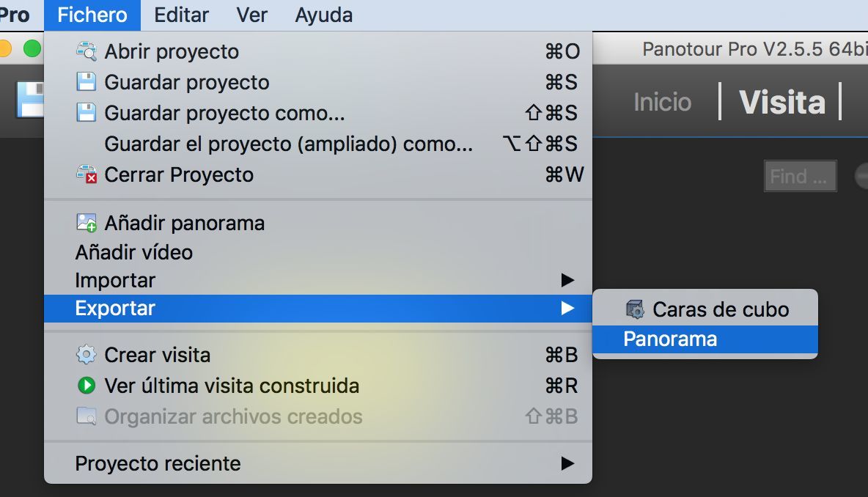Image resolution: width=868 pixels, height=497 pixels.
Task: Click the green play icon for Ver última visita
Action: (87, 385)
